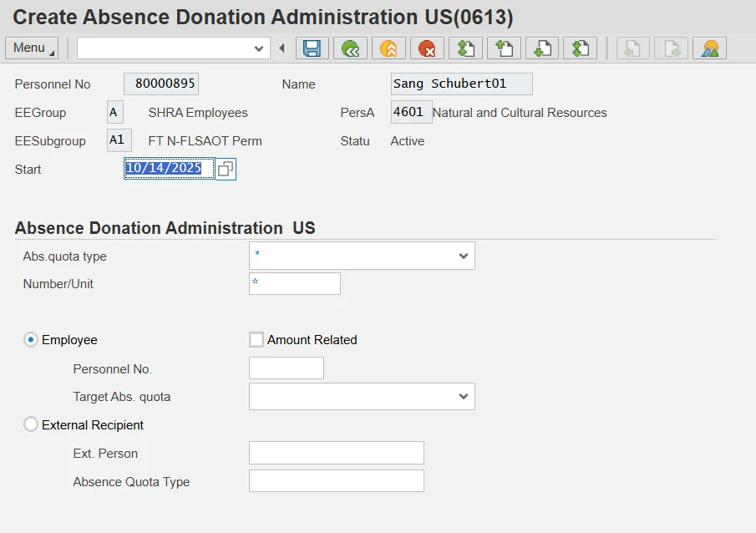756x533 pixels.
Task: Click the Save floppy disk icon
Action: (312, 48)
